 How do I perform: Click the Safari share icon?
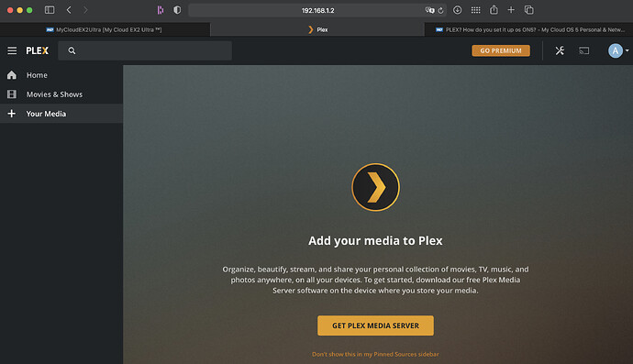point(494,10)
